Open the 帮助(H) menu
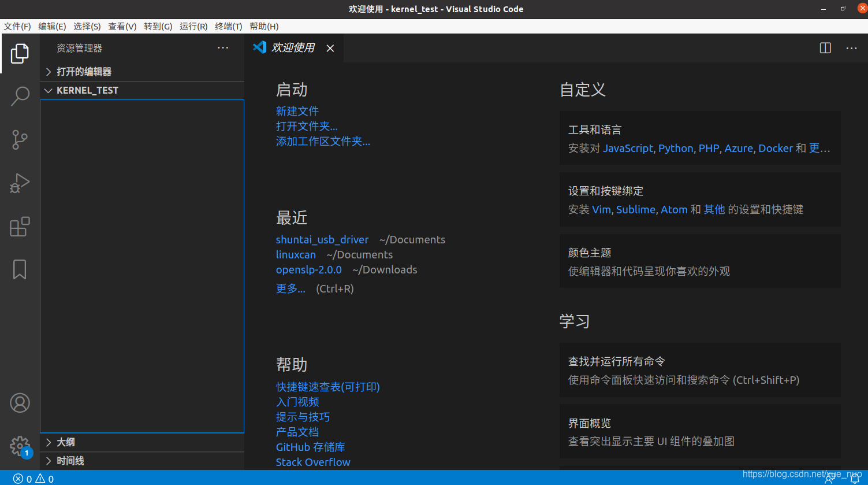This screenshot has width=868, height=485. (x=264, y=27)
